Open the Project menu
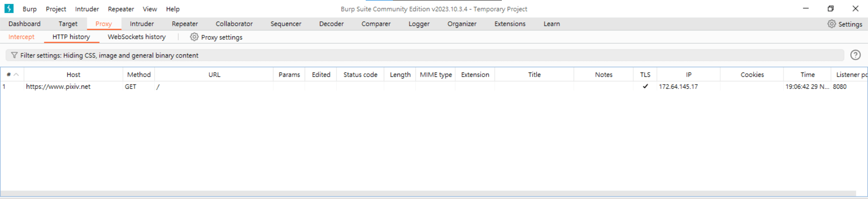868x200 pixels. (56, 9)
